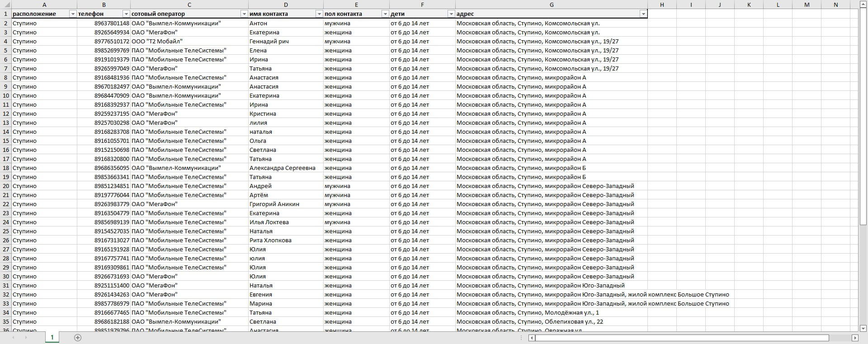Select column F header

click(422, 5)
